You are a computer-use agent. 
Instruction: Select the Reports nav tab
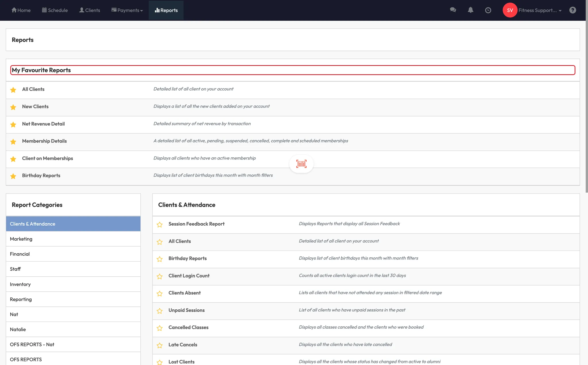(x=166, y=10)
